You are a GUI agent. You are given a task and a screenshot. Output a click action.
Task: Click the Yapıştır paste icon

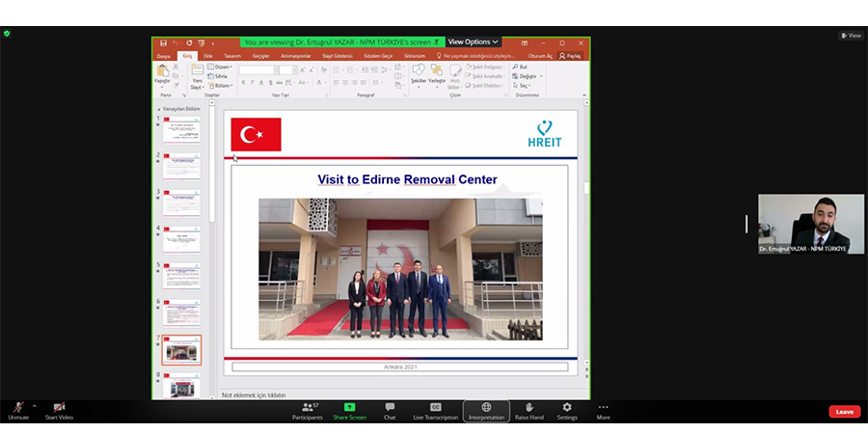pyautogui.click(x=162, y=70)
